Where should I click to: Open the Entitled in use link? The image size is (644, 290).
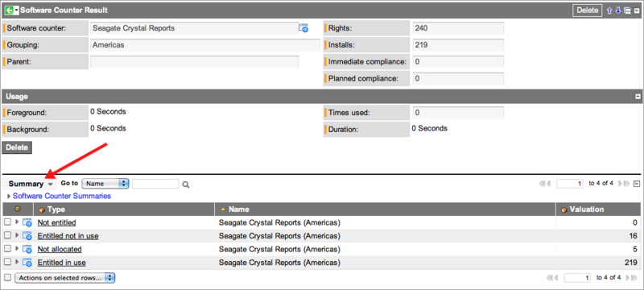pos(62,263)
